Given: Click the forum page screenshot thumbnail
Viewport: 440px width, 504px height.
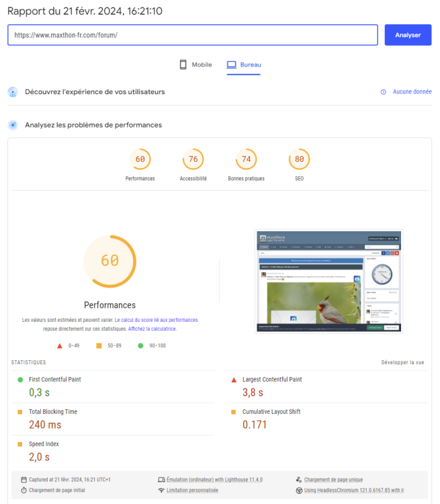Looking at the screenshot, I should [328, 281].
